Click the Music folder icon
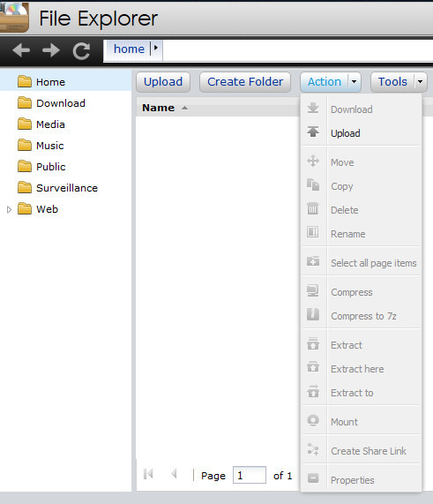 pos(25,145)
